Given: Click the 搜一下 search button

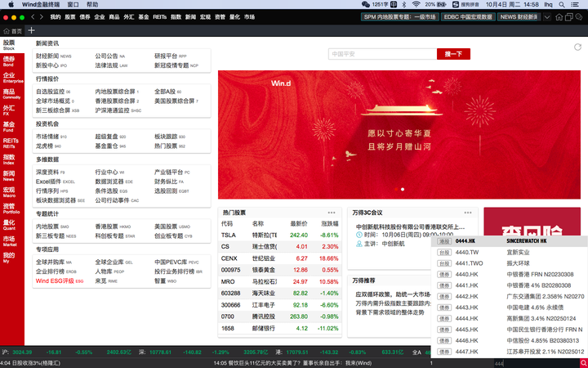Looking at the screenshot, I should coord(453,54).
